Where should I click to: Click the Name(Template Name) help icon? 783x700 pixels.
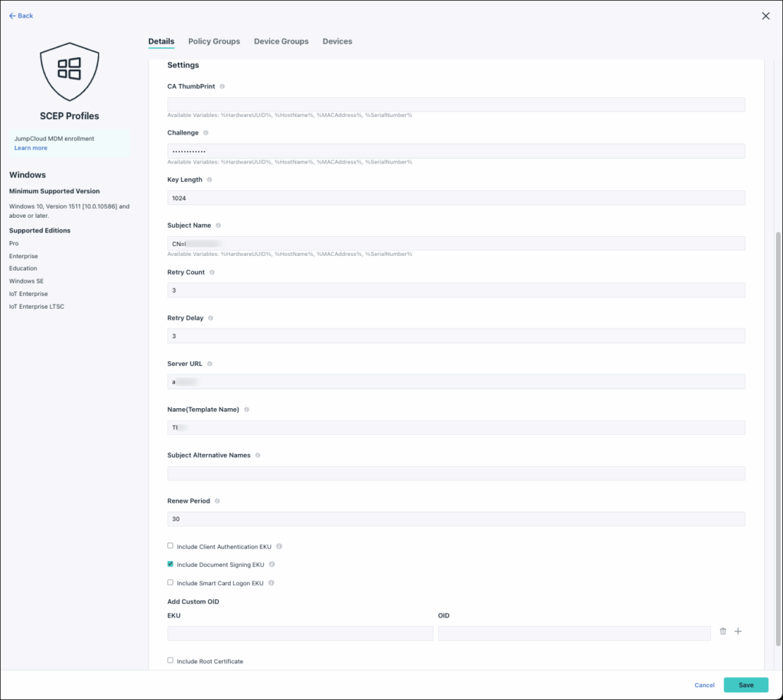[x=246, y=409]
